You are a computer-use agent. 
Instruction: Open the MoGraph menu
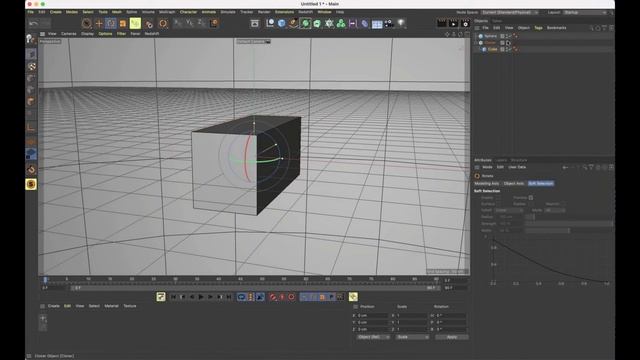[x=167, y=12]
